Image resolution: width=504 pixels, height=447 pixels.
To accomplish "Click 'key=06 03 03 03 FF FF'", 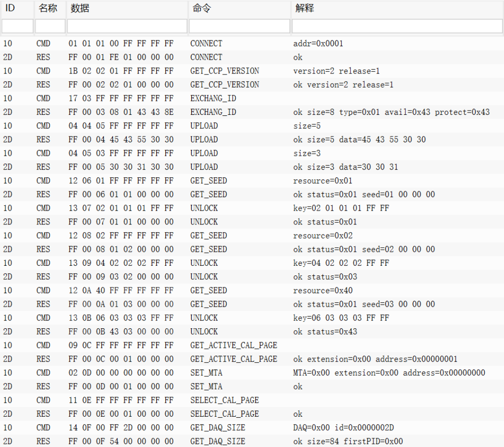I will click(x=341, y=318).
